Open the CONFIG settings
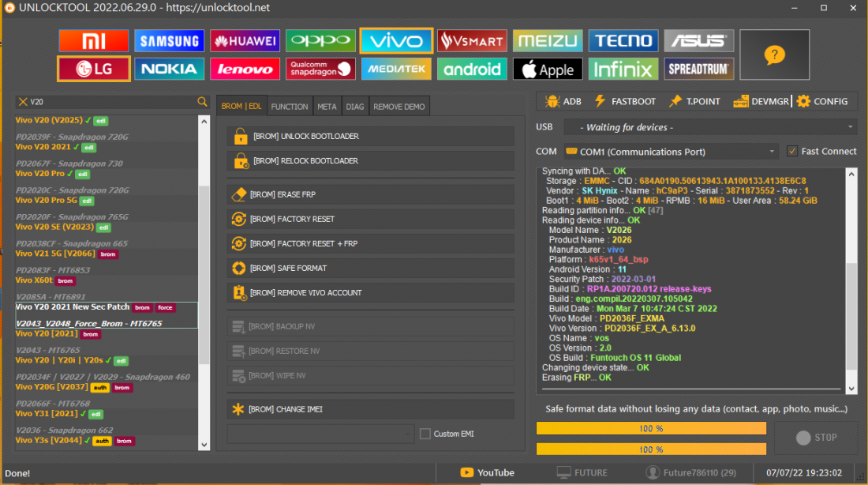The width and height of the screenshot is (868, 485). point(822,101)
